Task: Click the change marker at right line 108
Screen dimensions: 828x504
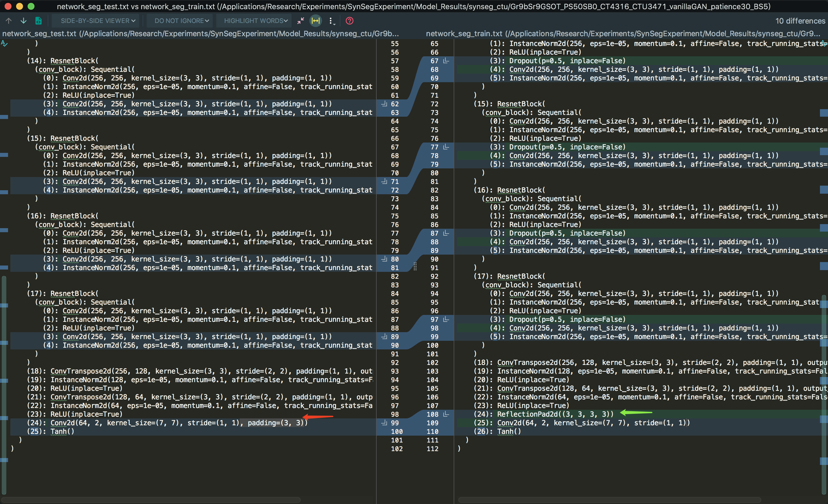Action: click(446, 414)
